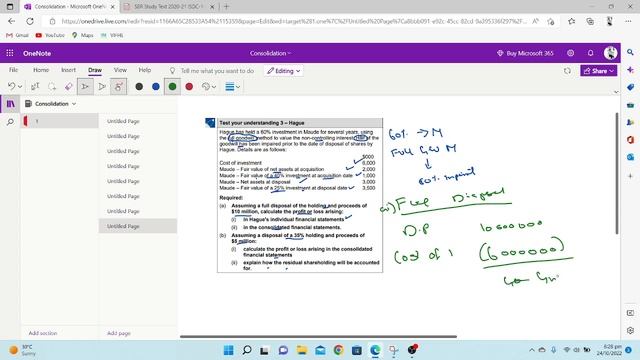Toggle Draw with Touch mode
The image size is (640, 360).
pos(118,86)
